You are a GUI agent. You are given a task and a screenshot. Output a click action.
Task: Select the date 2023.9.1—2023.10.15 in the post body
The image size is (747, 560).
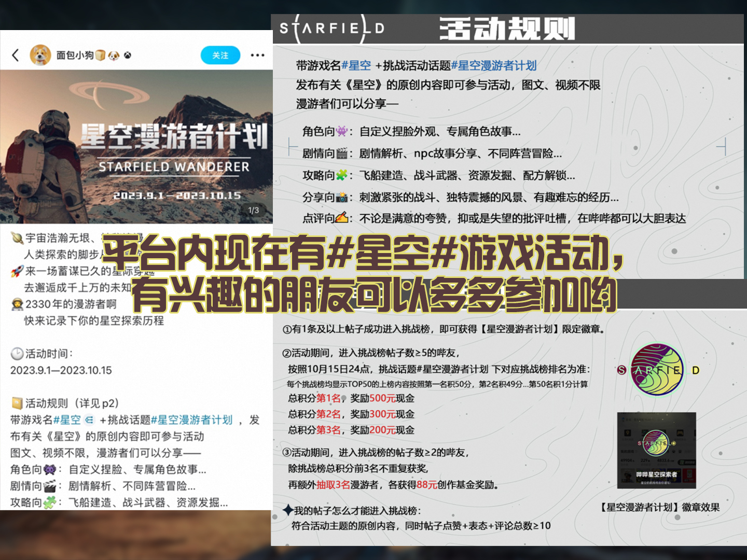click(x=61, y=370)
